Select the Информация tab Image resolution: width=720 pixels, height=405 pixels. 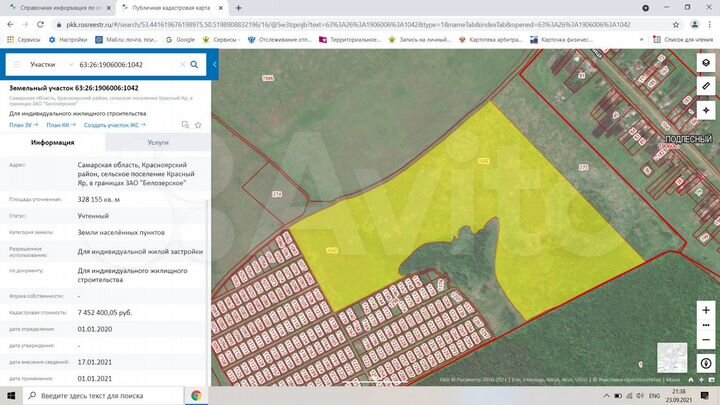click(52, 143)
